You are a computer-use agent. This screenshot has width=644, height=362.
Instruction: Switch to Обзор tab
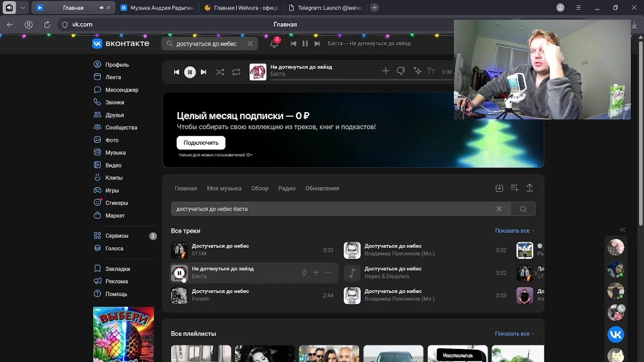[260, 189]
